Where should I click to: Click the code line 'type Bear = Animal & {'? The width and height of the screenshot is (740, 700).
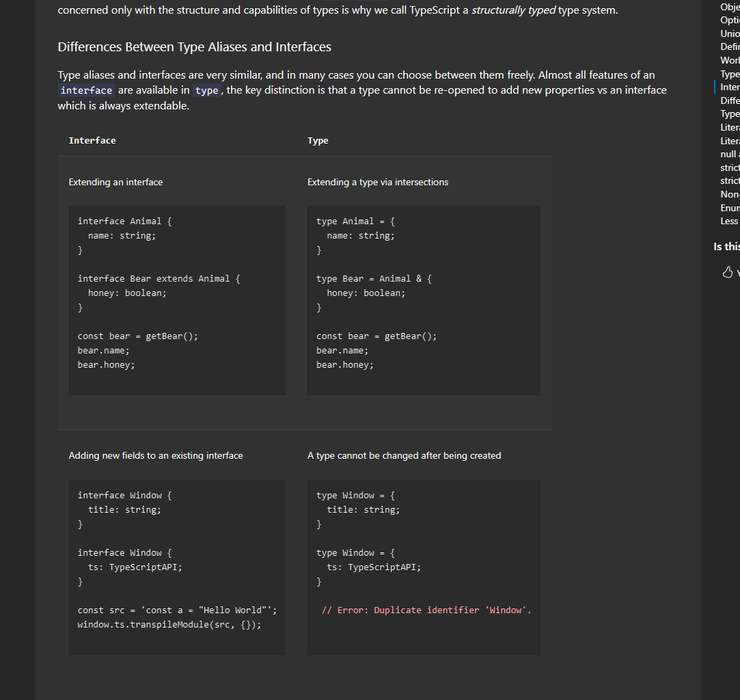[x=374, y=278]
